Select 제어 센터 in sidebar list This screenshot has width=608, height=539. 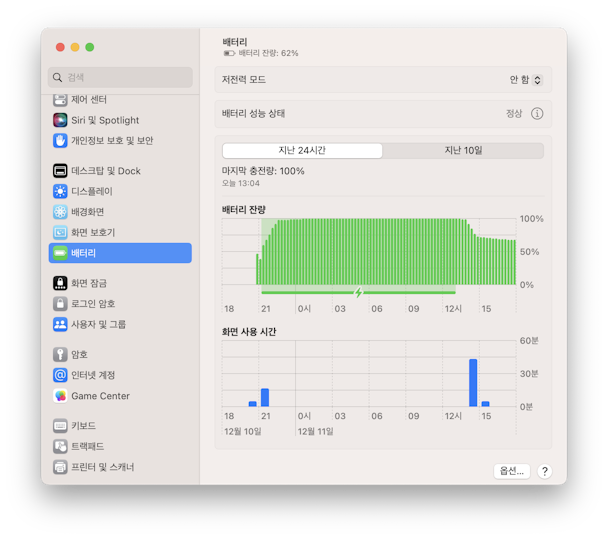click(x=120, y=99)
